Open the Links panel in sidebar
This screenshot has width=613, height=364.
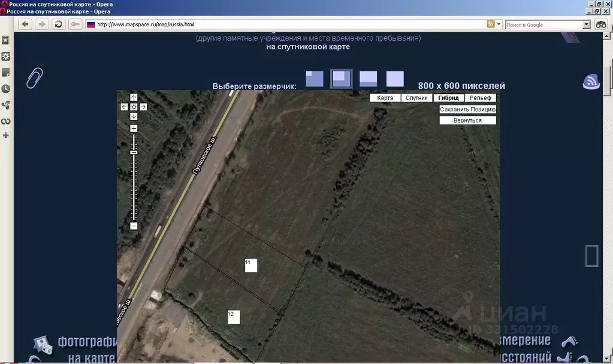(x=5, y=121)
